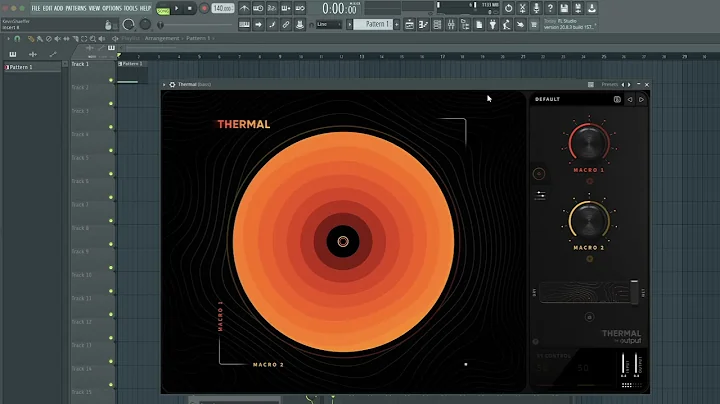Expand the Thermal plugin window menu arrow
Screen dimensions: 720x404
164,84
